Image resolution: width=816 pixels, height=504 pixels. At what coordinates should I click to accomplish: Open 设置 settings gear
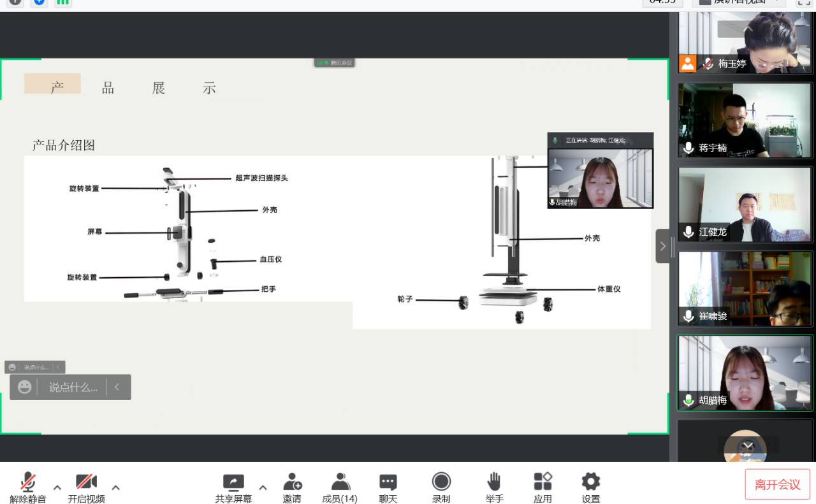pos(590,487)
